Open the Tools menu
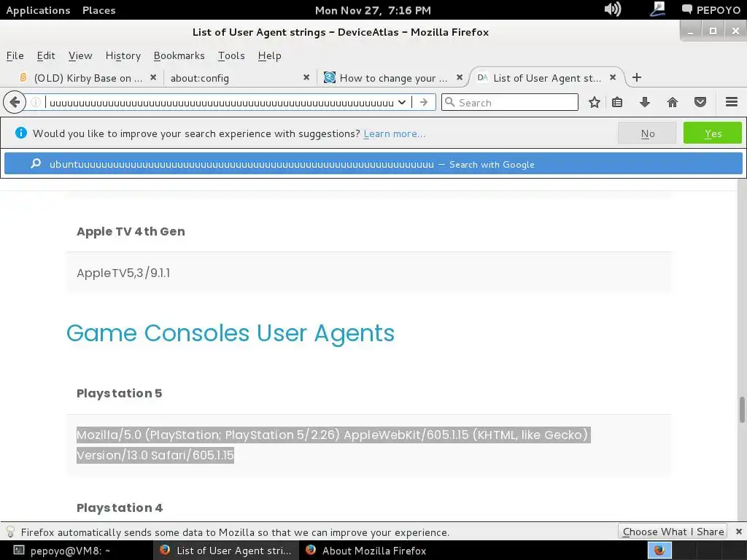Screen dimensions: 747x560 (231, 55)
